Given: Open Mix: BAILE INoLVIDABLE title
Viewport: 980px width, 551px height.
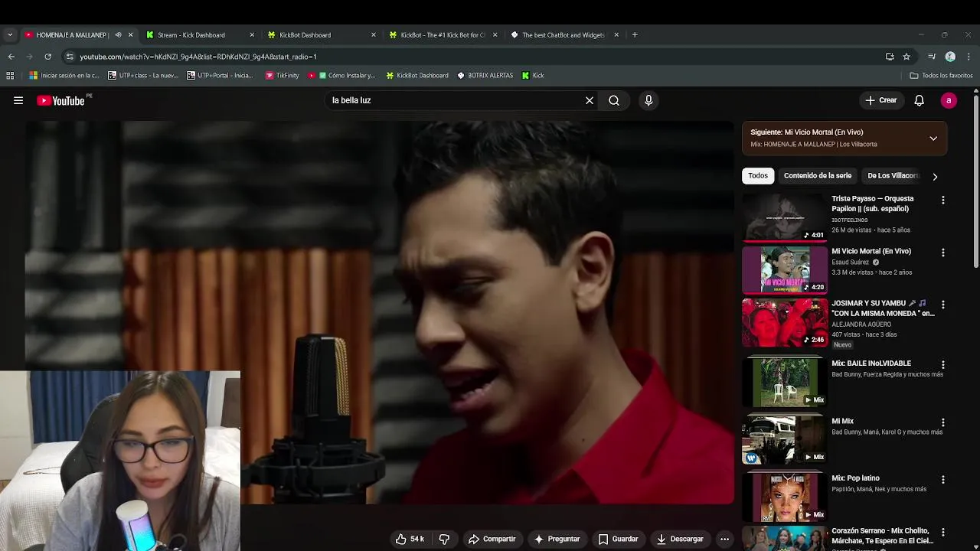Looking at the screenshot, I should tap(871, 364).
